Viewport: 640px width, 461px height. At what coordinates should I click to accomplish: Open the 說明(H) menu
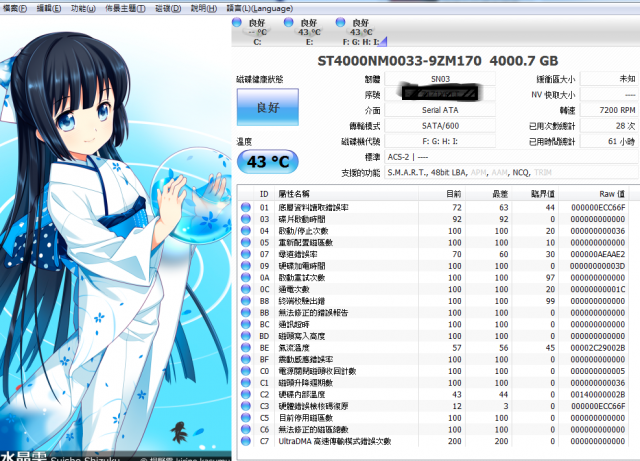203,8
